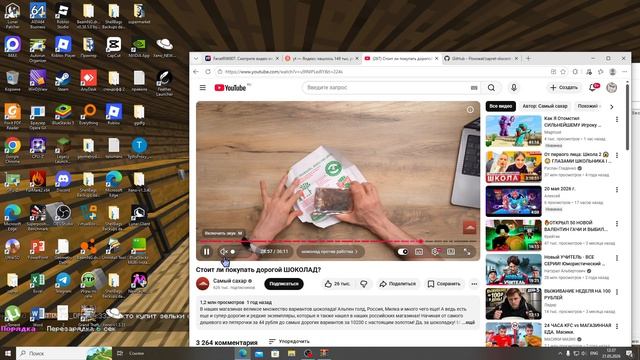The image size is (640, 360).
Task: Open the YouTube hamburger guide menu
Action: point(202,88)
